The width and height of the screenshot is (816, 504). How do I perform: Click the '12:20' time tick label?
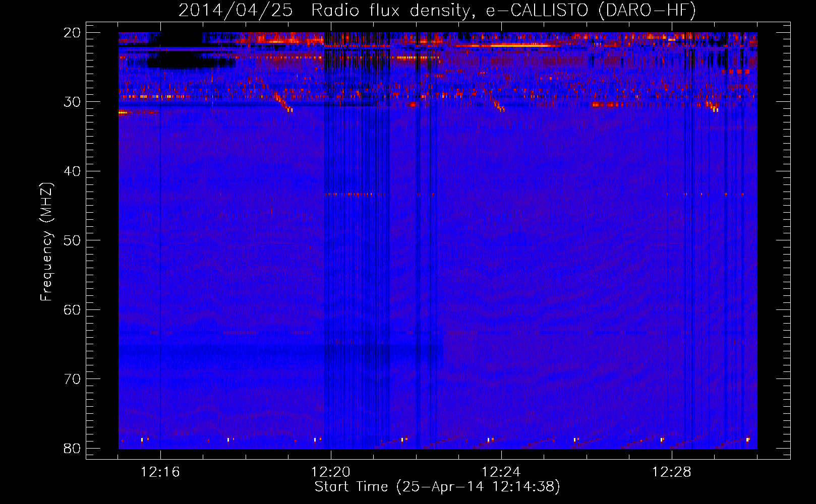tap(331, 472)
